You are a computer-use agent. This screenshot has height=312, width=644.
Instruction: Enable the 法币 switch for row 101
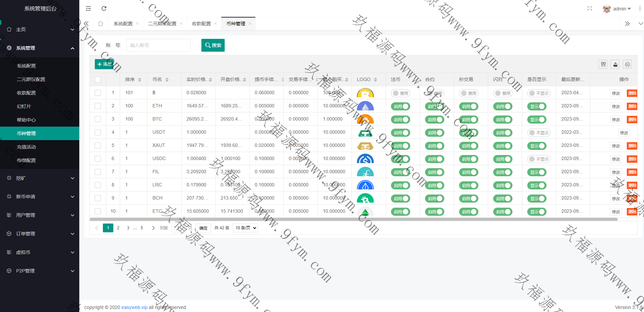[x=400, y=93]
